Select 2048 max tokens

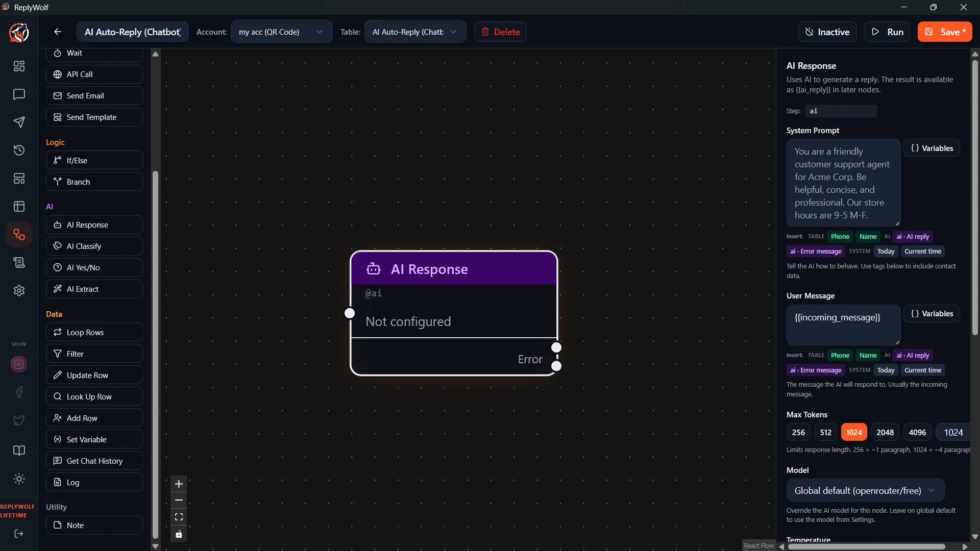pos(885,432)
